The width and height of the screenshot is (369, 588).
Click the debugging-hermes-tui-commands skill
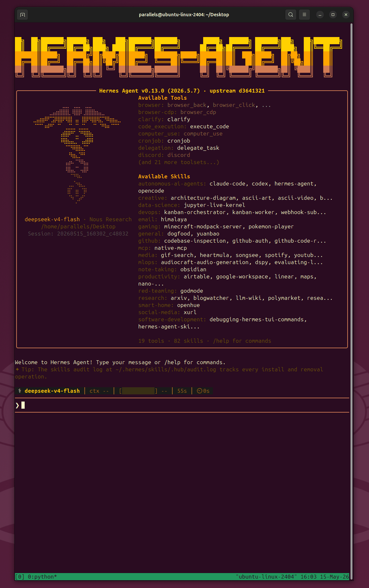point(257,319)
